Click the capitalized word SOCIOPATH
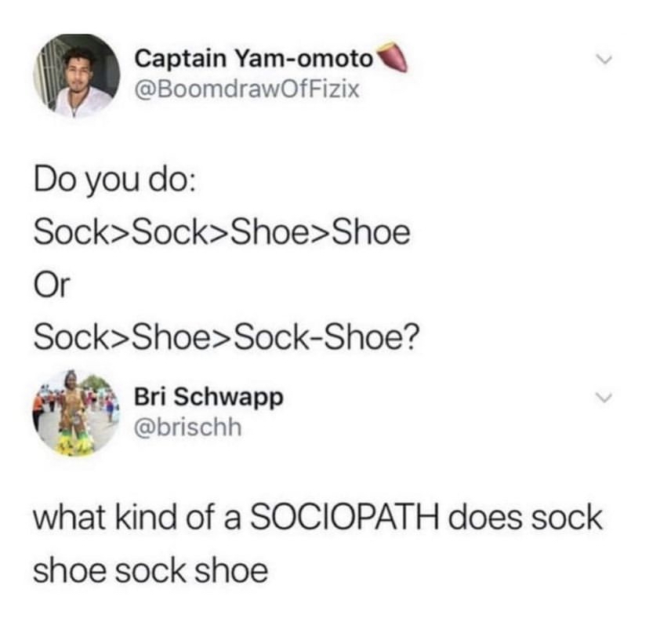Image resolution: width=649 pixels, height=644 pixels. click(344, 518)
